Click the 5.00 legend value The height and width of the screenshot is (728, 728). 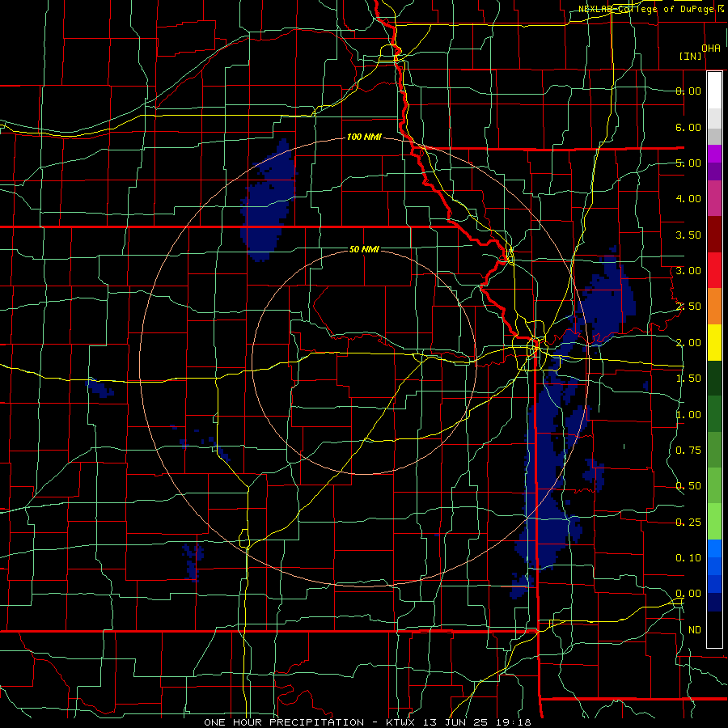688,163
